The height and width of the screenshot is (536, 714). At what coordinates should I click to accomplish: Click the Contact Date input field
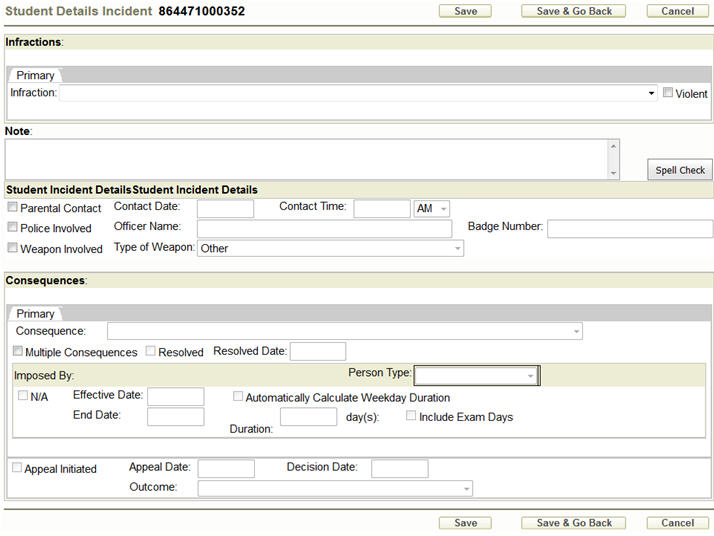(x=225, y=208)
